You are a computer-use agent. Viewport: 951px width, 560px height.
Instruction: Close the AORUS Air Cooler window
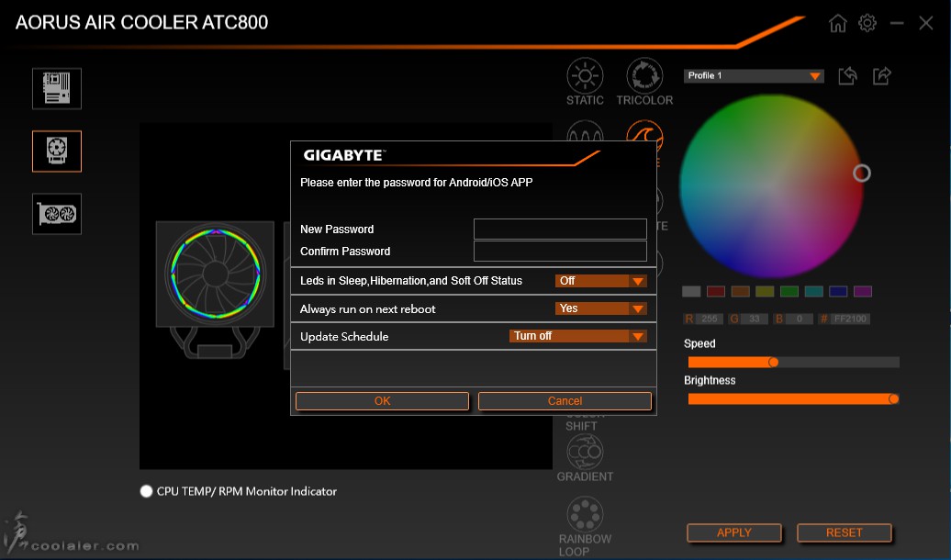coord(925,24)
